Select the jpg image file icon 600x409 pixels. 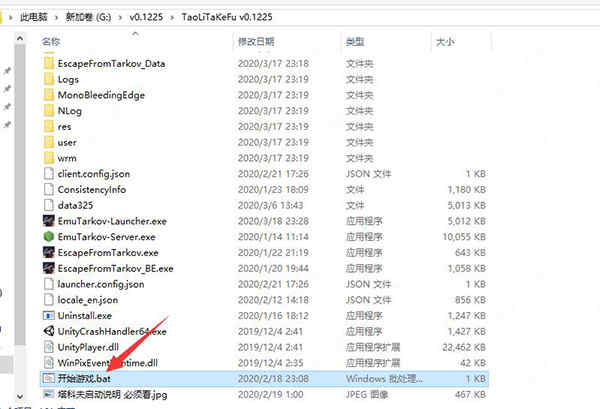(x=49, y=394)
